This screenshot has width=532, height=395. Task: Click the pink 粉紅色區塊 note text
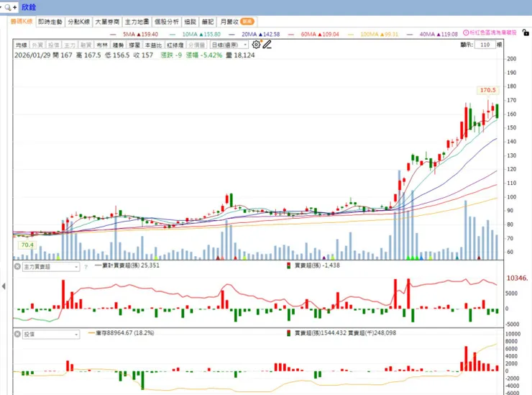pyautogui.click(x=493, y=32)
